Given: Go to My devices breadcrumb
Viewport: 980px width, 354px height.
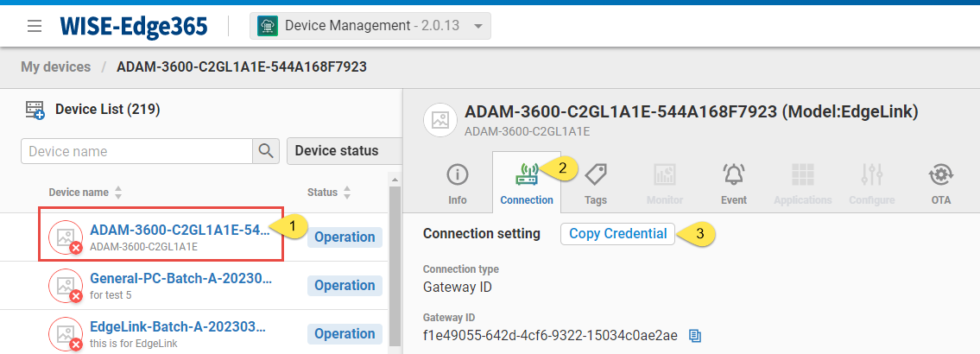Looking at the screenshot, I should point(56,66).
